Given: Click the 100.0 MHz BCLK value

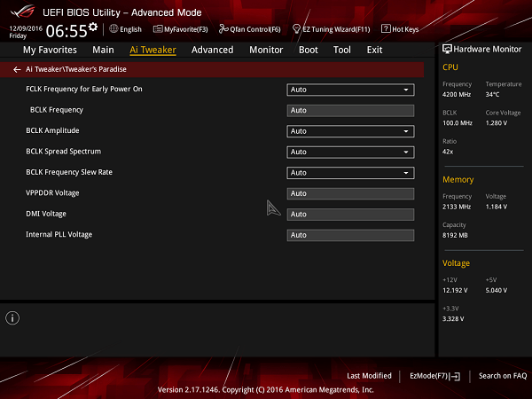Looking at the screenshot, I should (x=458, y=123).
